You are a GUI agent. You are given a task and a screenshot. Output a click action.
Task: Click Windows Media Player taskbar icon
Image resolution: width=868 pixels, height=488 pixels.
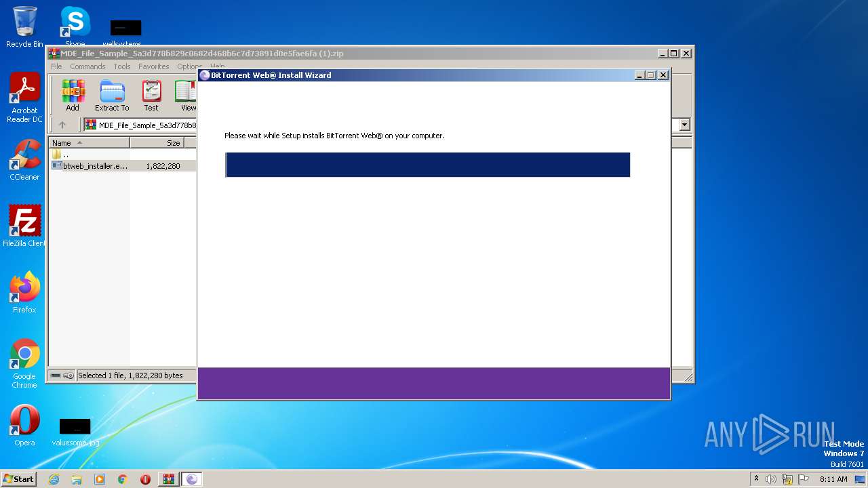100,479
